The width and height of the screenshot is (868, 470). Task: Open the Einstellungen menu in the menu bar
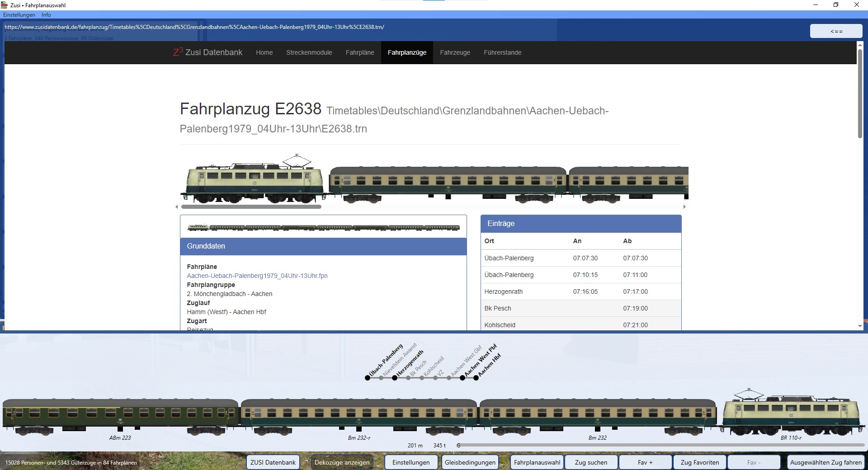(x=19, y=15)
